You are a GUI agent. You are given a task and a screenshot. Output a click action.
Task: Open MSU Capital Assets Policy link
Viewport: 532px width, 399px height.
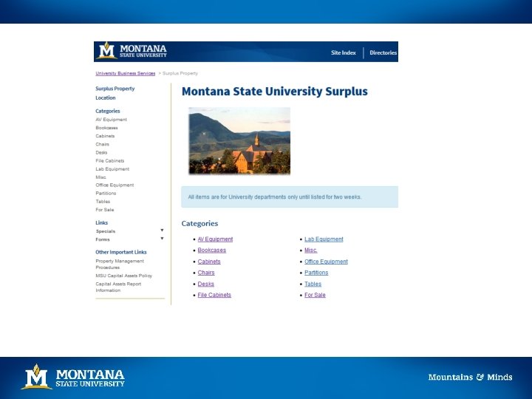(124, 276)
